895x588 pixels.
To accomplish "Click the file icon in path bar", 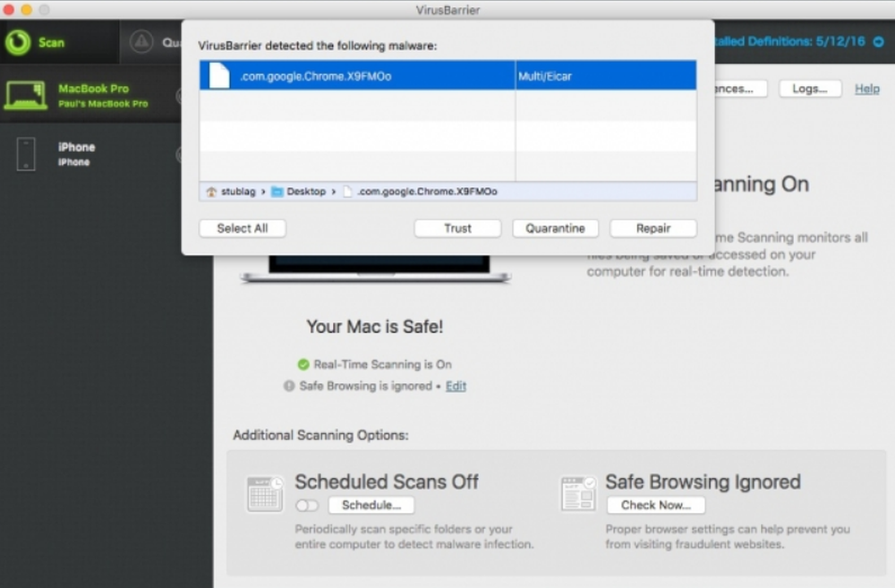I will 347,192.
